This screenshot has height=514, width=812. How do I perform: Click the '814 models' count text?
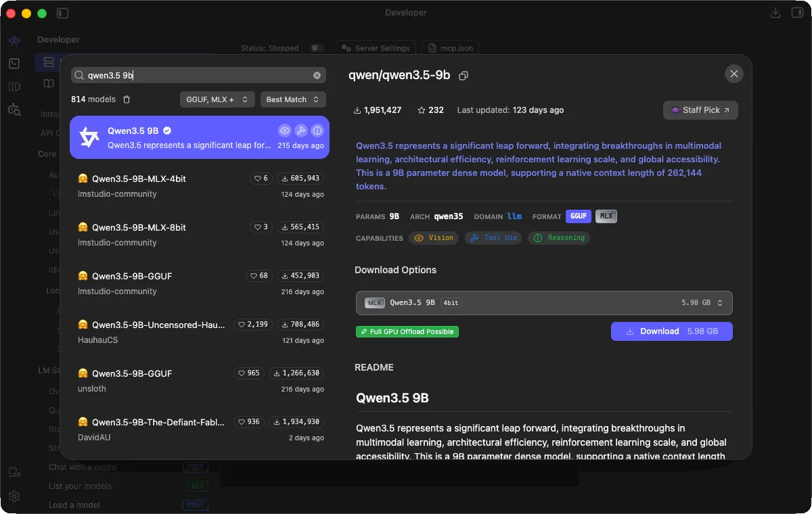click(93, 99)
